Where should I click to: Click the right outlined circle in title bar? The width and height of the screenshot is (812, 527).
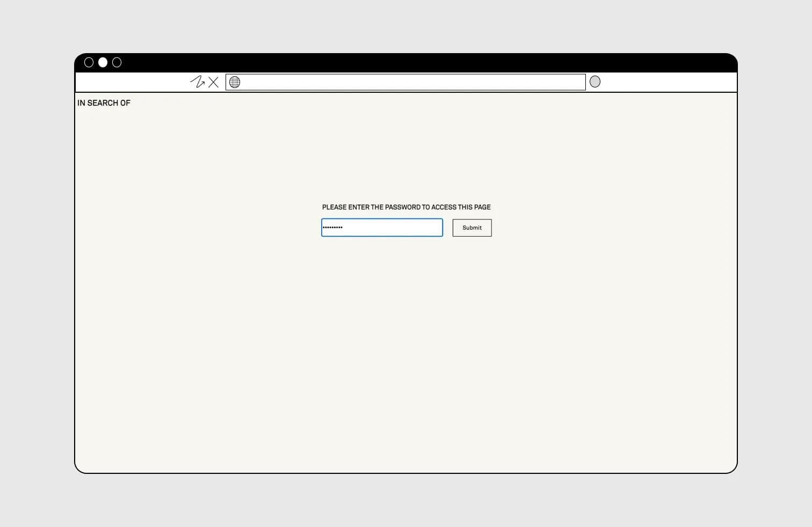[x=117, y=62]
